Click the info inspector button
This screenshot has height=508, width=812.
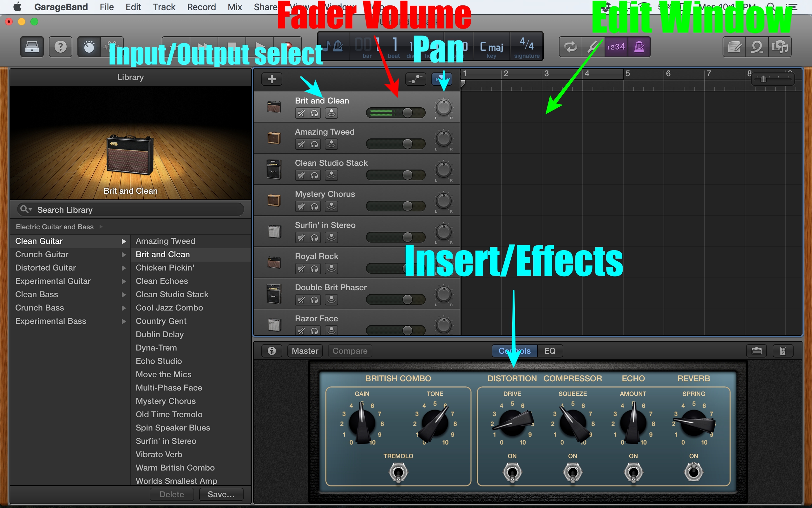(x=272, y=351)
